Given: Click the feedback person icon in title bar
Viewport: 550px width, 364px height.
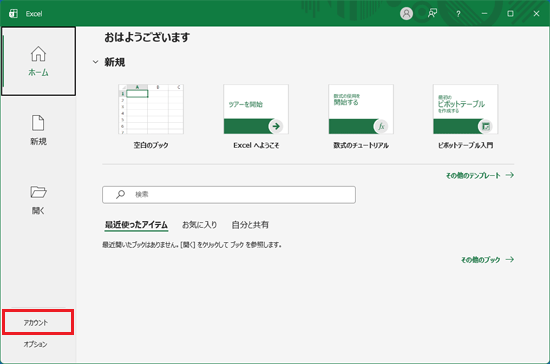Looking at the screenshot, I should [432, 14].
